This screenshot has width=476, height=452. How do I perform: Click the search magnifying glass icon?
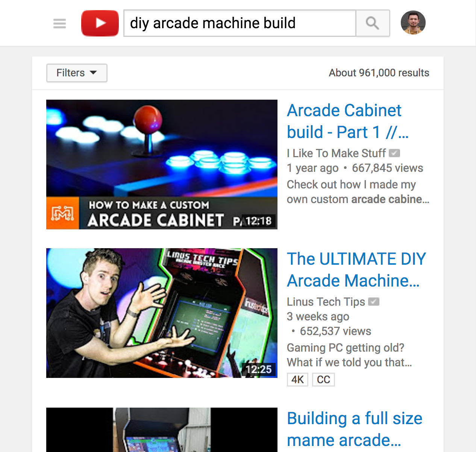click(x=373, y=23)
